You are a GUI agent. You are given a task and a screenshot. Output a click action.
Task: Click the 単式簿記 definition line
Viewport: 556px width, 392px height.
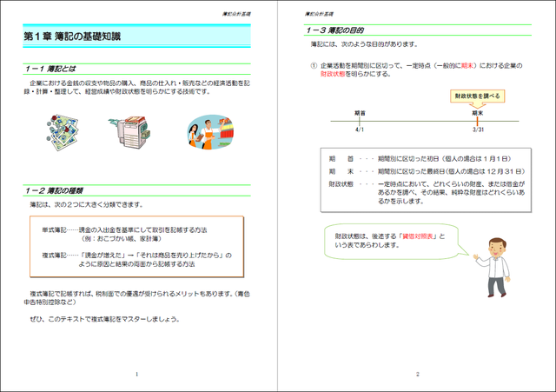[x=124, y=229]
